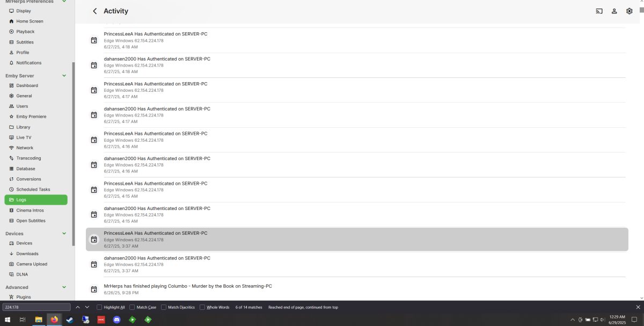Select PrincessLeeA authenticated entry at 4:17 AM
Image resolution: width=644 pixels, height=326 pixels.
click(357, 90)
